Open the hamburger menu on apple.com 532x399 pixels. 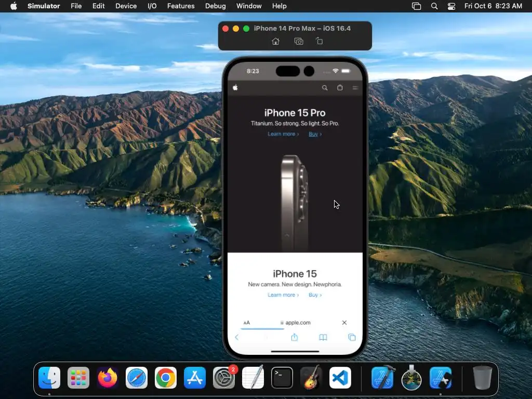[355, 88]
